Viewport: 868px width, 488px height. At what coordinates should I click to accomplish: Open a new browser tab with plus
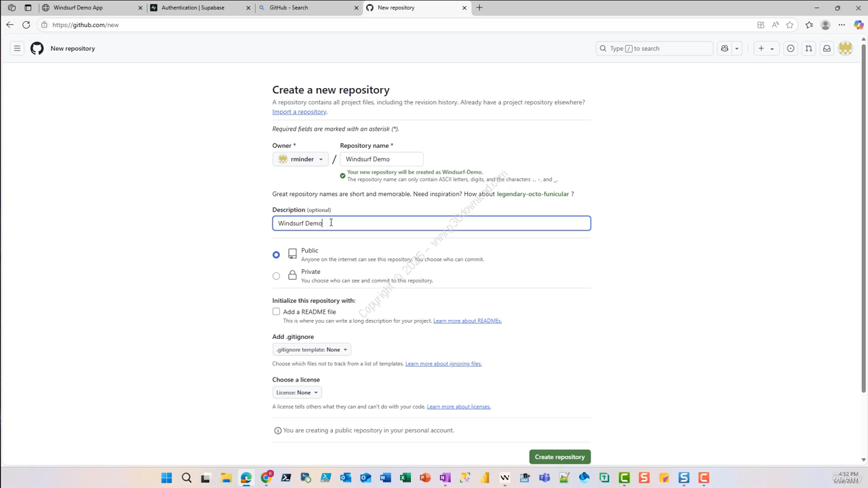(x=479, y=7)
